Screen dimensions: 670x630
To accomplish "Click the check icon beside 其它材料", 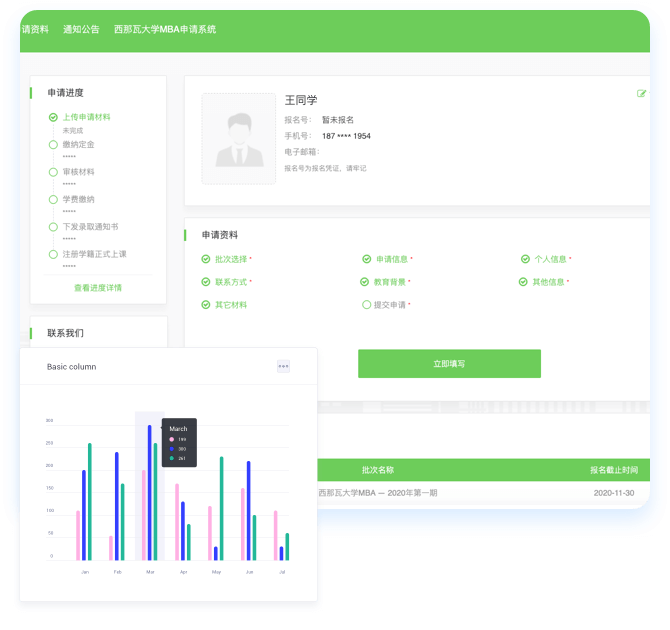I will point(206,305).
